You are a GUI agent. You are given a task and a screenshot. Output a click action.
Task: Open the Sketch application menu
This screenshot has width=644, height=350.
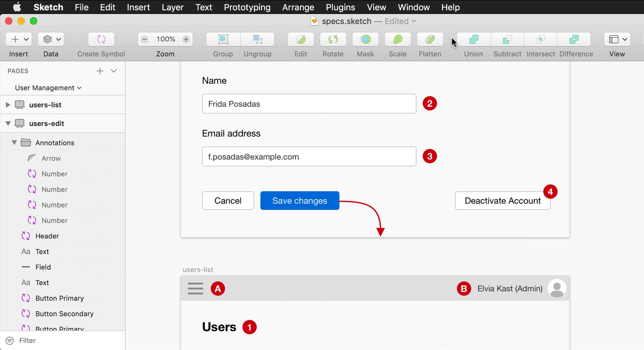pos(48,7)
